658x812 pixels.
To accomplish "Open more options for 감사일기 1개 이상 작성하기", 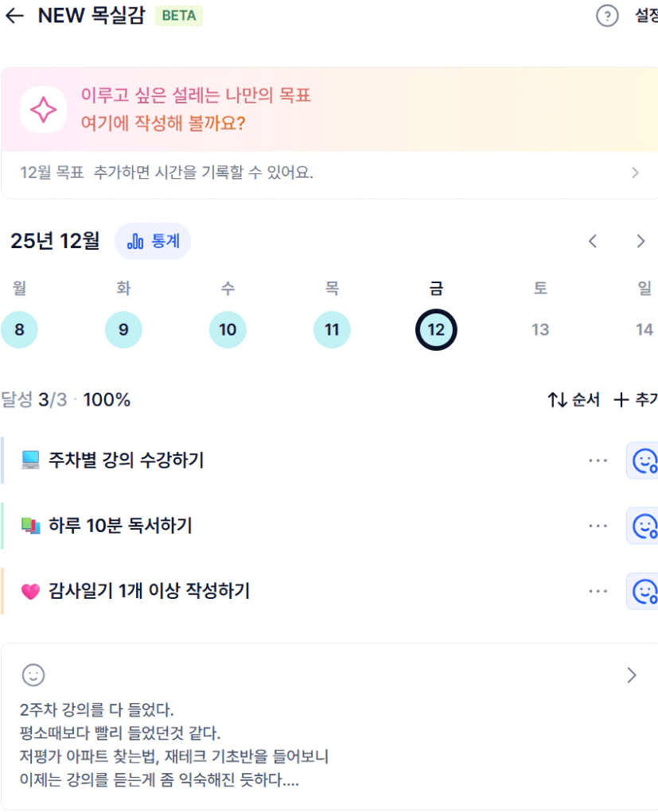I will click(598, 591).
